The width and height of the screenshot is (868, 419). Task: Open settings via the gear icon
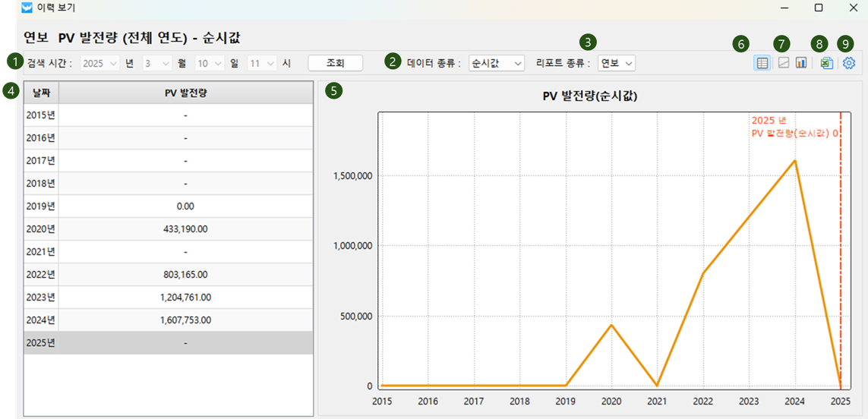click(849, 63)
